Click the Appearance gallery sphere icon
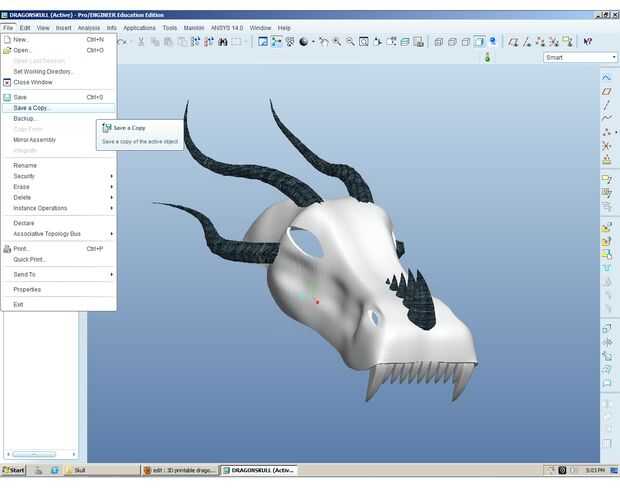Image resolution: width=620 pixels, height=496 pixels. (x=303, y=42)
